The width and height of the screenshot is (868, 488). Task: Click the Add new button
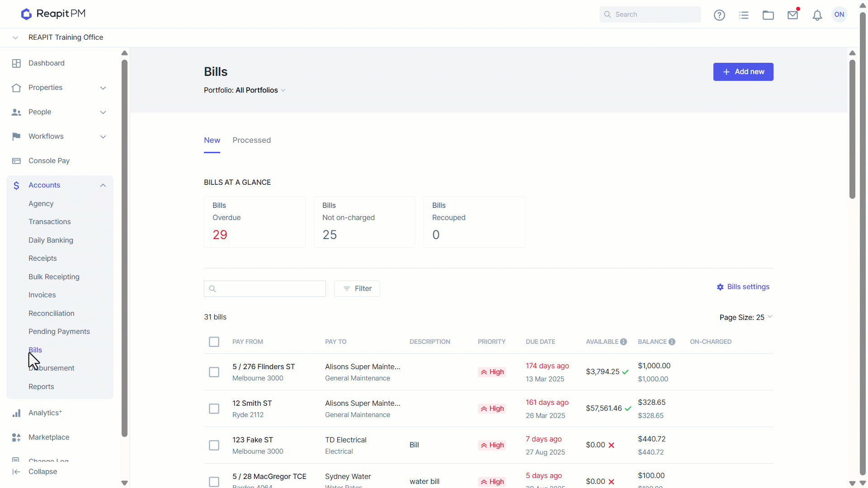click(743, 72)
